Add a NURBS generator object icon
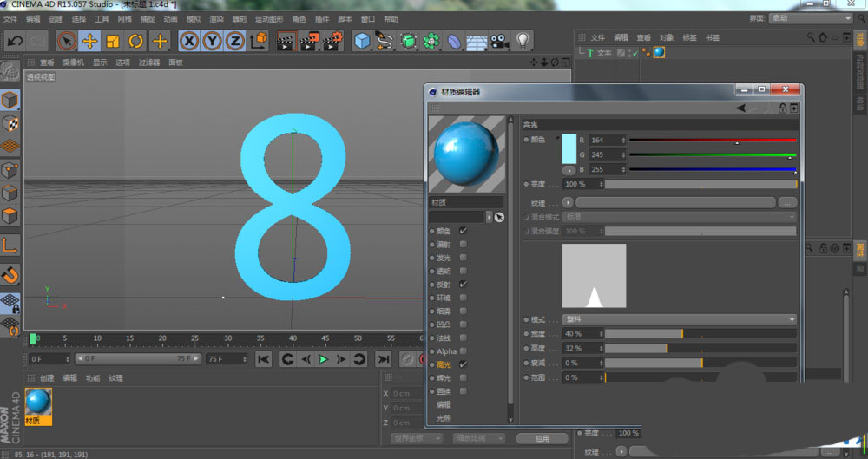The height and width of the screenshot is (459, 868). click(x=408, y=41)
